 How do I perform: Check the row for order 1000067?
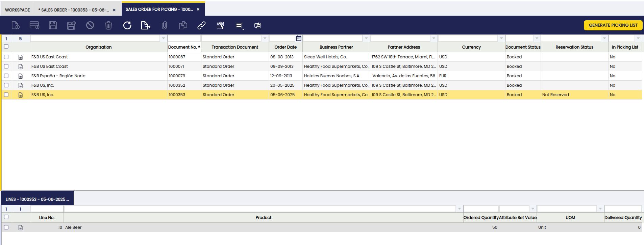coord(6,57)
